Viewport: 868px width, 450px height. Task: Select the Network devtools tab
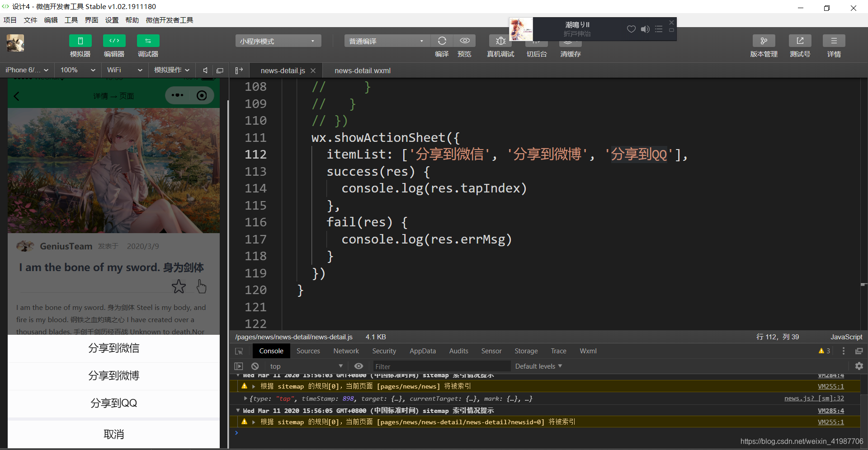(346, 351)
